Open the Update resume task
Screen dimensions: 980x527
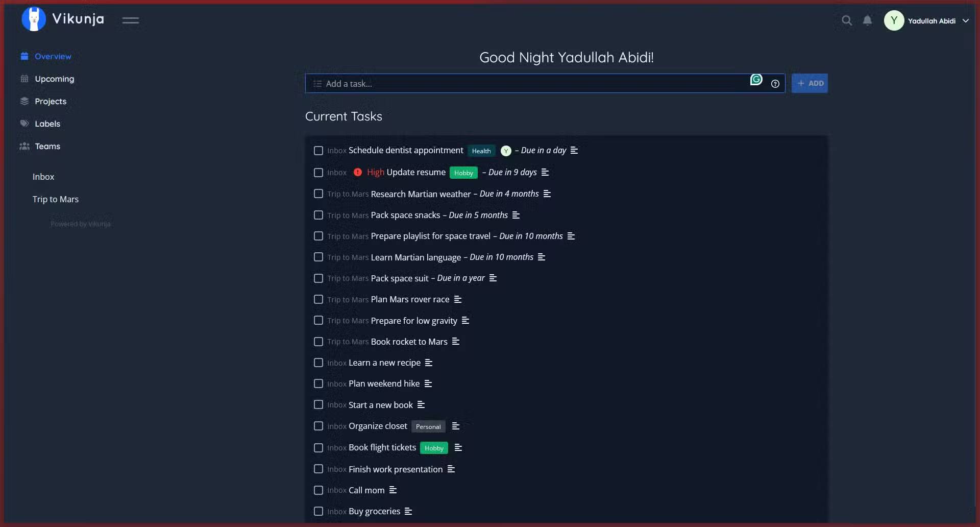tap(416, 172)
